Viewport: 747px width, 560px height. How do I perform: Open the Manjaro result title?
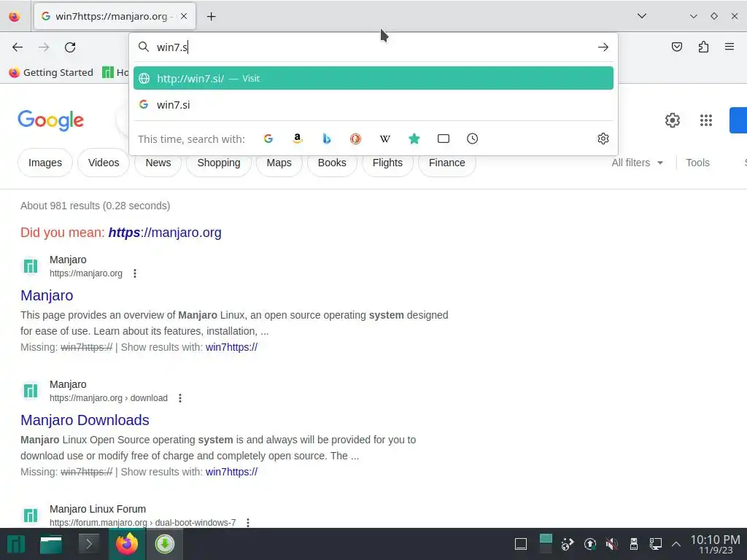(x=47, y=295)
